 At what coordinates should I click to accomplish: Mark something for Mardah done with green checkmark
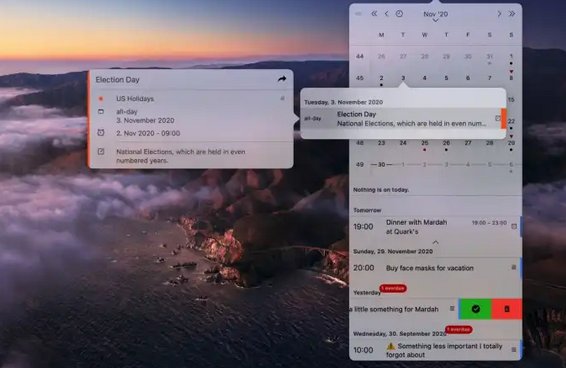pos(475,309)
